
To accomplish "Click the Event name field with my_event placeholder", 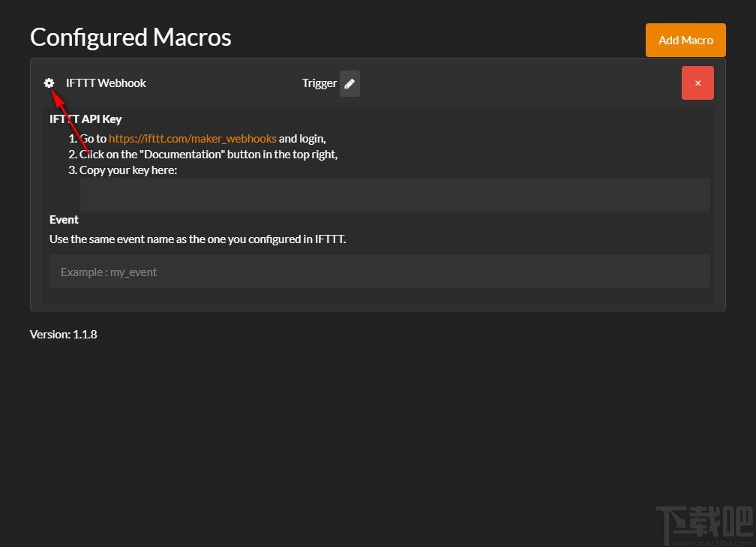I will (x=379, y=272).
